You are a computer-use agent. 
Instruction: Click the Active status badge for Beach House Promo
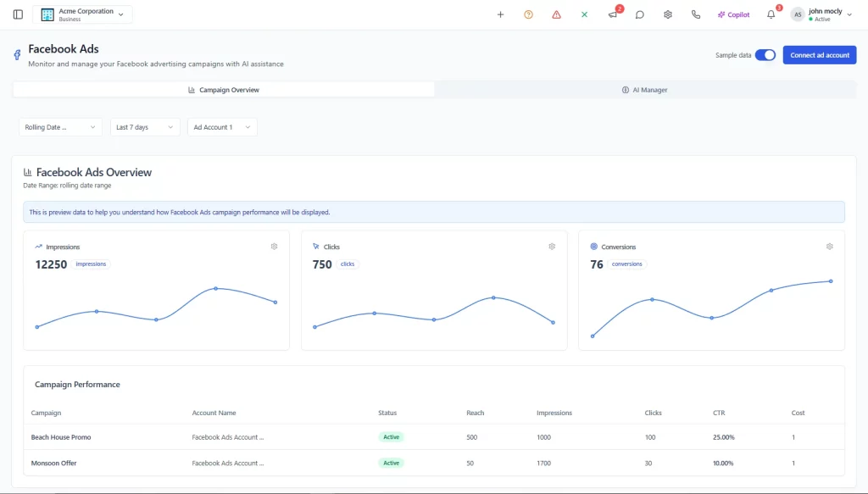[x=392, y=437]
